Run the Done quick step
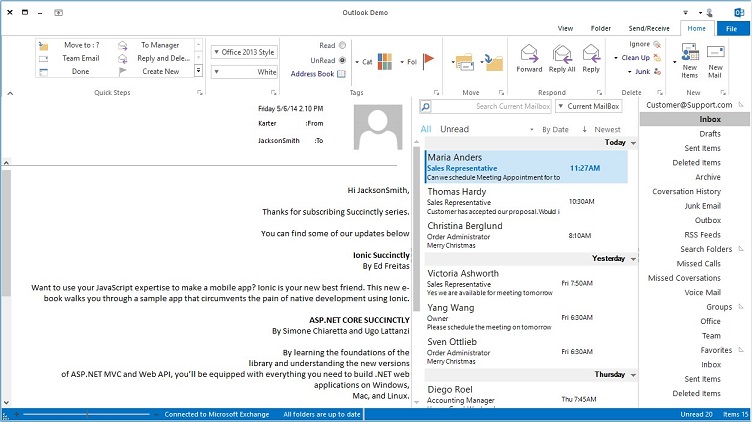Viewport: 752px width, 422px height. tap(70, 71)
